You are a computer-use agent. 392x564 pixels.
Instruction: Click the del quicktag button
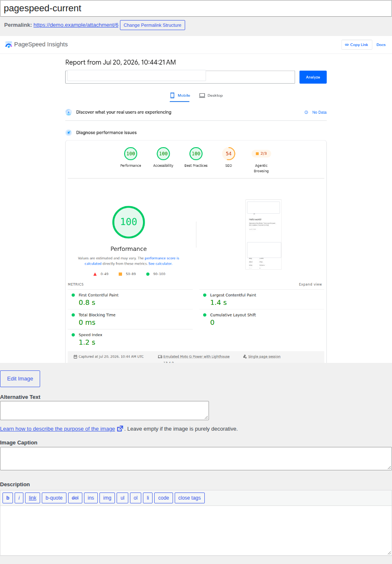point(75,498)
